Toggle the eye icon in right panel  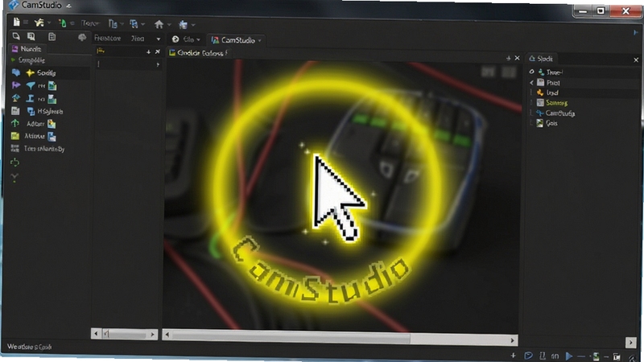click(531, 72)
